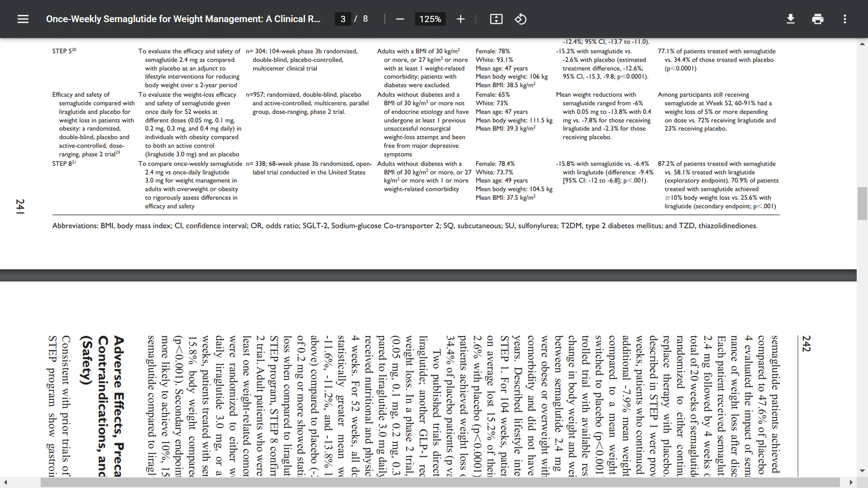Navigate to page 3 of 8
The height and width of the screenshot is (488, 868).
(x=344, y=19)
